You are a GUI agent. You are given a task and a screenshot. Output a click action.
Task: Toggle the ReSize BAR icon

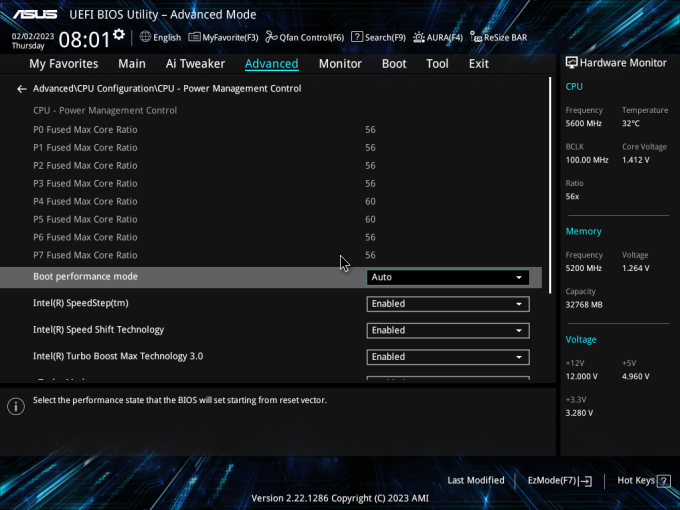[x=476, y=37]
